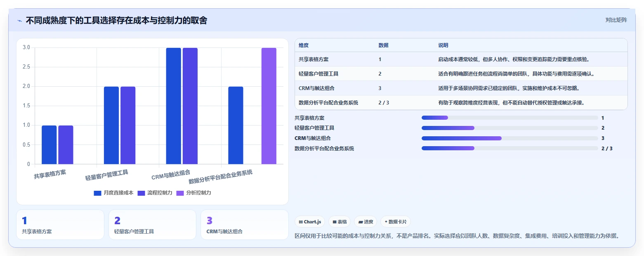Viewport: 644px width, 256px height.
Task: Click the 数据分析平台配合业务系统 x-axis label
Action: point(221,177)
